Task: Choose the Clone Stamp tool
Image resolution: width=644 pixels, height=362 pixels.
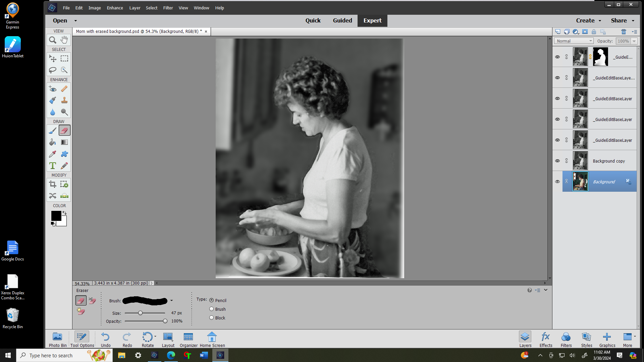Action: 64,100
